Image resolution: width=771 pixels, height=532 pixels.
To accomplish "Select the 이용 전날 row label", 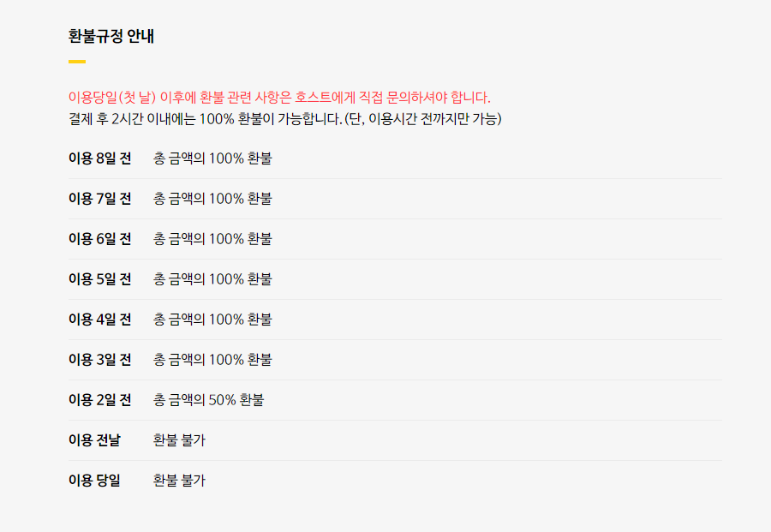I will (x=94, y=440).
